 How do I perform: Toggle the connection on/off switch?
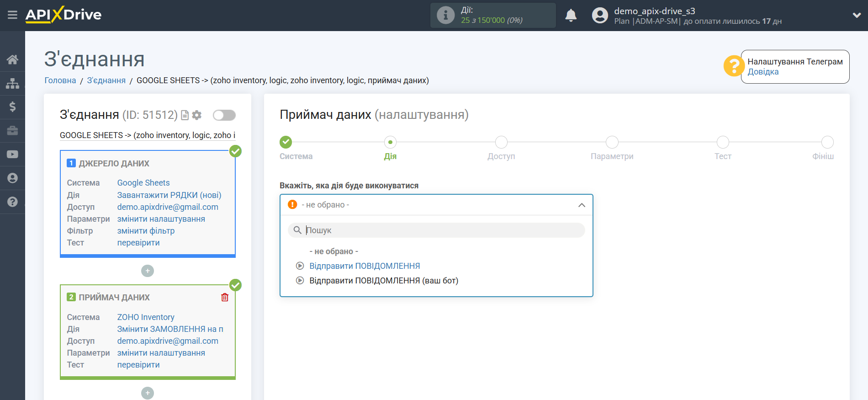[224, 115]
